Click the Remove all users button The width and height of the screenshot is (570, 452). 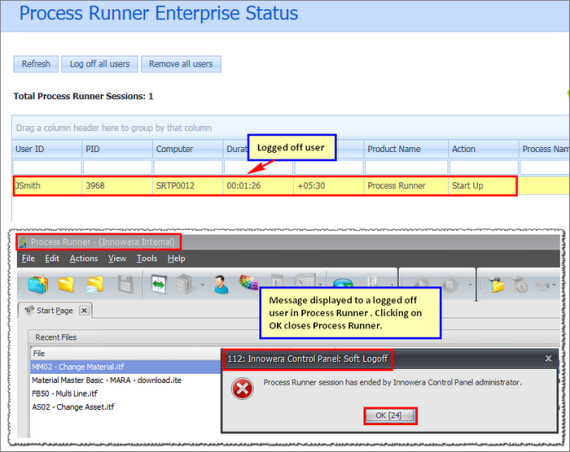181,64
